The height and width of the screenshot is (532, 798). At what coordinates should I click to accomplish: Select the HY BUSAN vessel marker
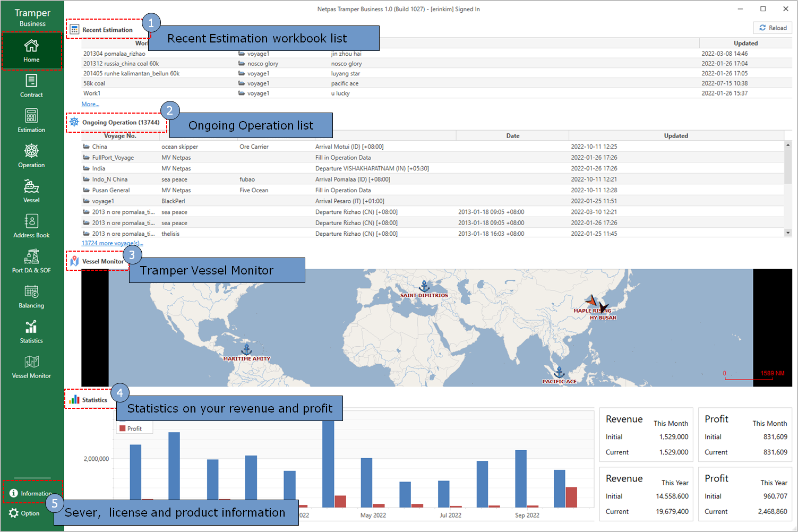[x=604, y=307]
